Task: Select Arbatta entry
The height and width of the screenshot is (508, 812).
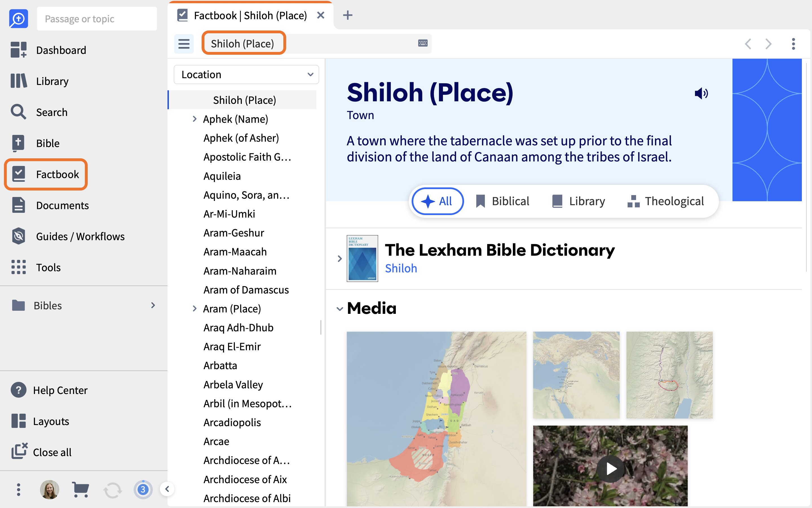Action: point(220,365)
